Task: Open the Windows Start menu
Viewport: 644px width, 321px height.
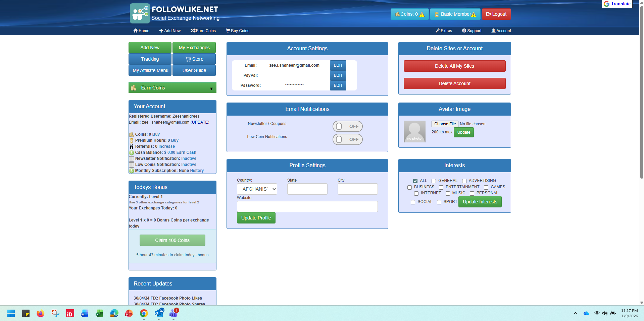Action: [11, 313]
